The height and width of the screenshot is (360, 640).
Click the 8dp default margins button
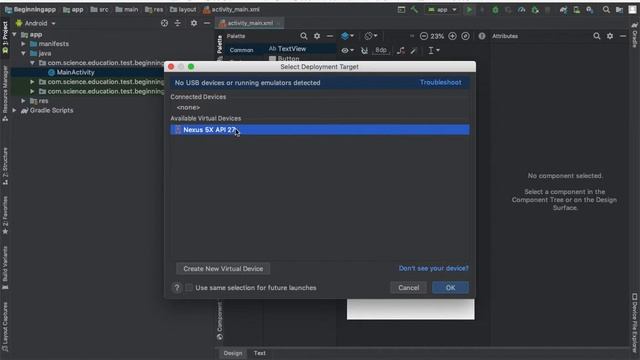pyautogui.click(x=381, y=50)
